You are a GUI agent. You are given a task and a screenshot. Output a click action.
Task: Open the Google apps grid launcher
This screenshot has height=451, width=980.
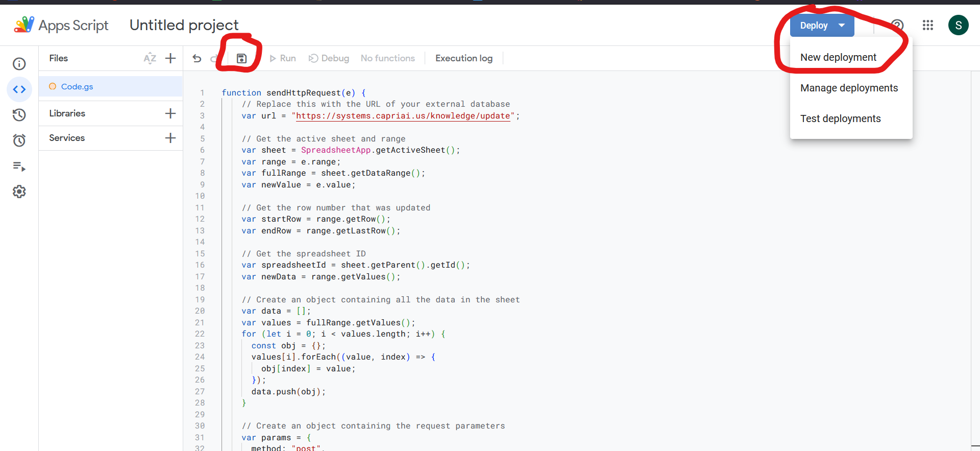click(x=928, y=25)
